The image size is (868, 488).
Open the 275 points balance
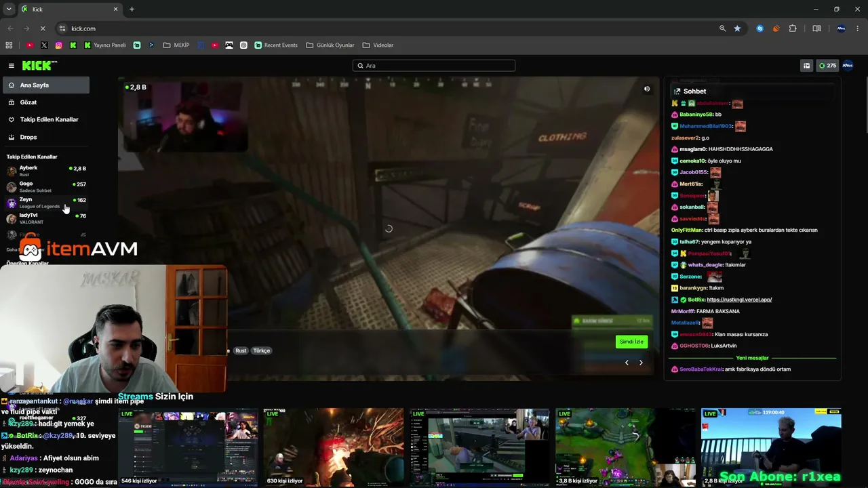point(827,66)
